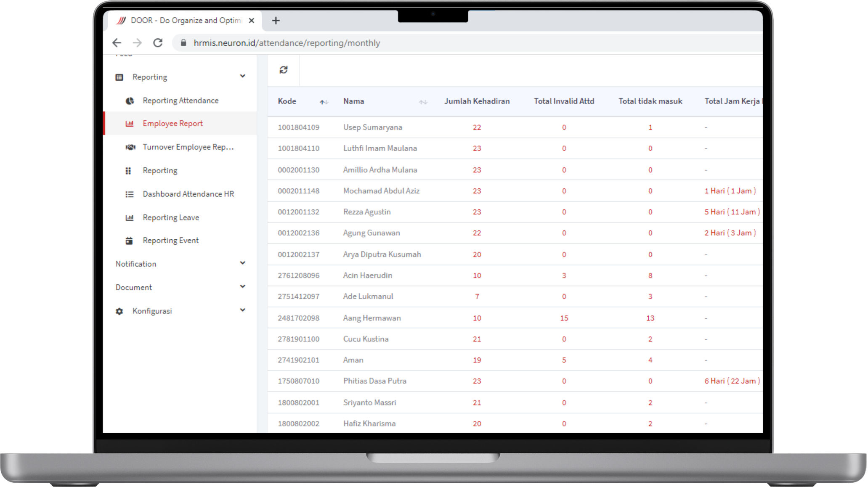
Task: Select the Usep Sumaryana table row
Action: point(372,127)
